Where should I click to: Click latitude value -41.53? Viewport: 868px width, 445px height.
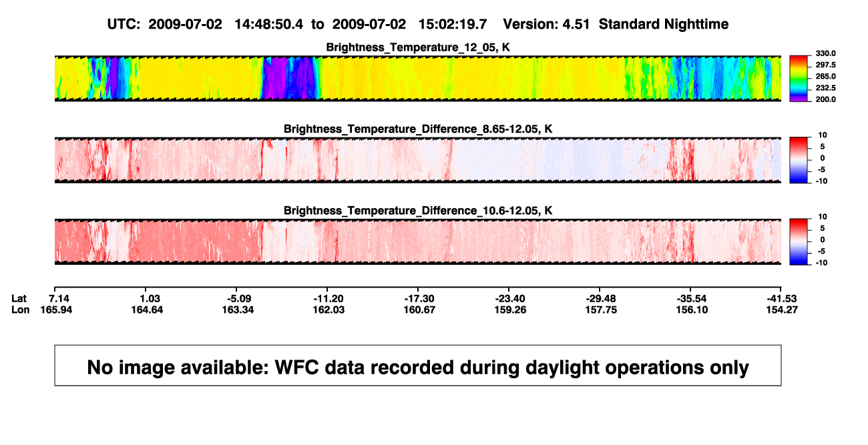783,298
